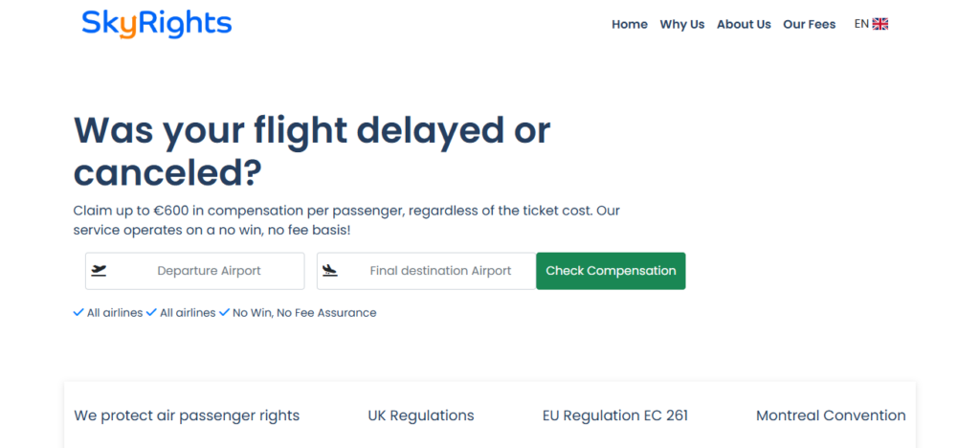
Task: Click the takeoff plane icon
Action: click(x=99, y=271)
